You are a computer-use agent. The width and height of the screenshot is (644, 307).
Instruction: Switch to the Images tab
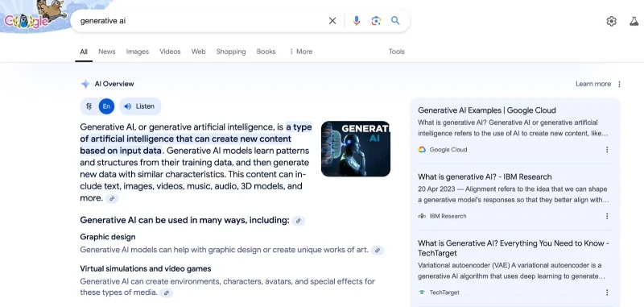[x=137, y=52]
